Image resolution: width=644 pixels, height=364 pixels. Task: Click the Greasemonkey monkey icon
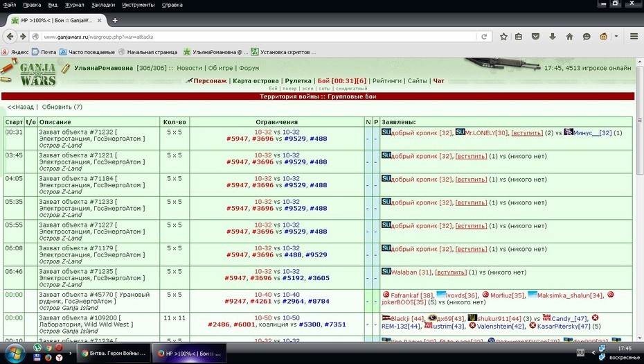pyautogui.click(x=603, y=37)
